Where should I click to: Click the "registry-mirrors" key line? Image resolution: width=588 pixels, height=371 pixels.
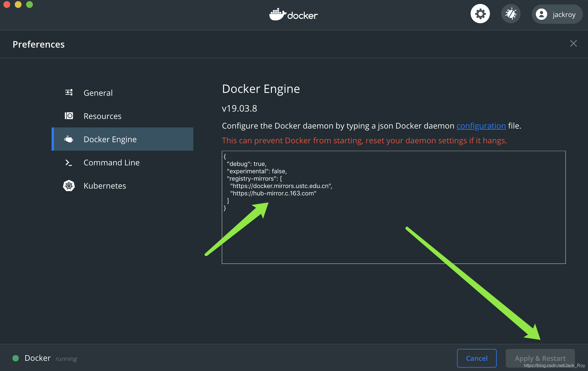coord(254,179)
